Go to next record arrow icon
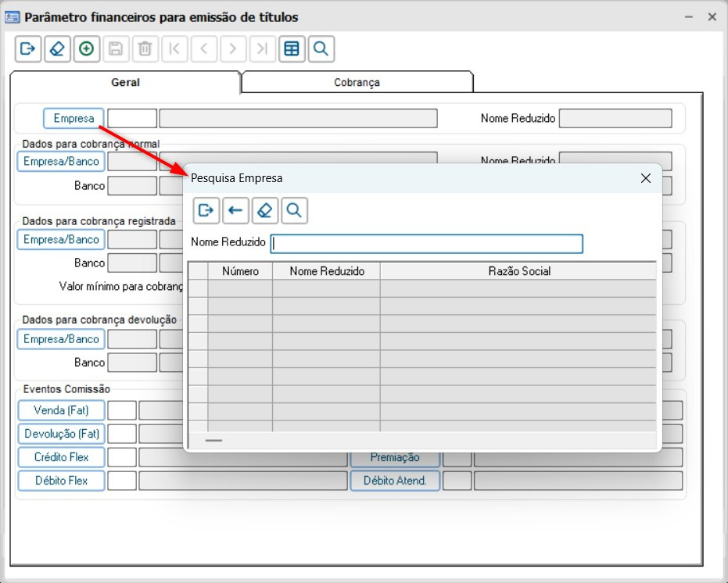 232,48
